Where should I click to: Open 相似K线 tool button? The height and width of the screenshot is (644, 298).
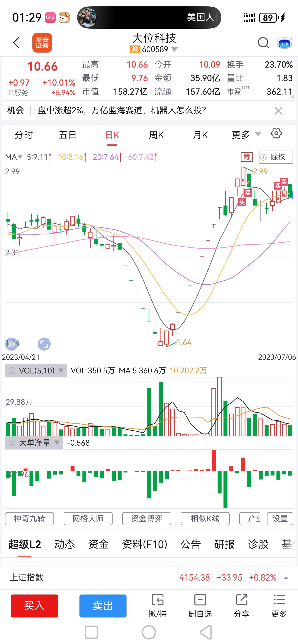tap(205, 519)
